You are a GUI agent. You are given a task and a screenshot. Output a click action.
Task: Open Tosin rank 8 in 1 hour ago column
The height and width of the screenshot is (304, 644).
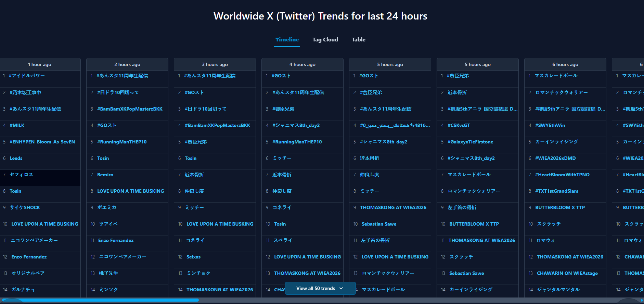pyautogui.click(x=15, y=191)
